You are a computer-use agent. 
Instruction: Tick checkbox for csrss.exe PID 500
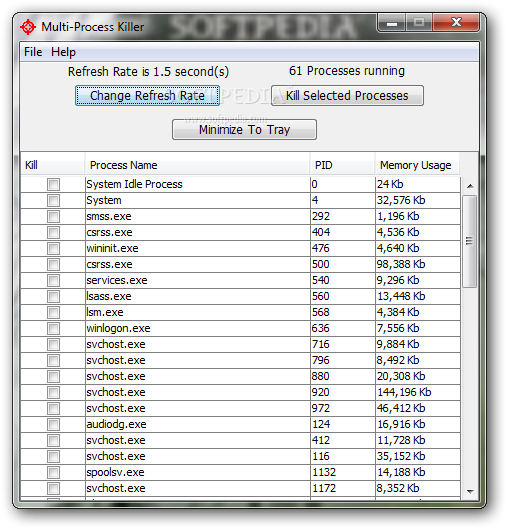click(53, 264)
